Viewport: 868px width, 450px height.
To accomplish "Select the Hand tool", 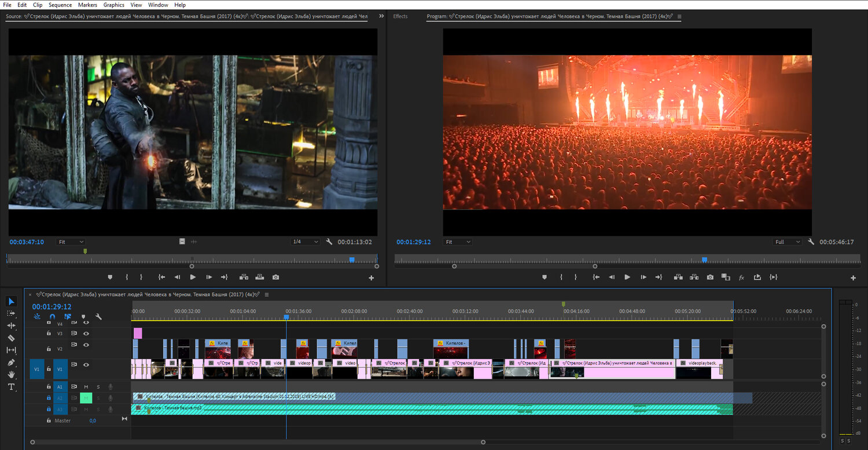I will pos(11,375).
